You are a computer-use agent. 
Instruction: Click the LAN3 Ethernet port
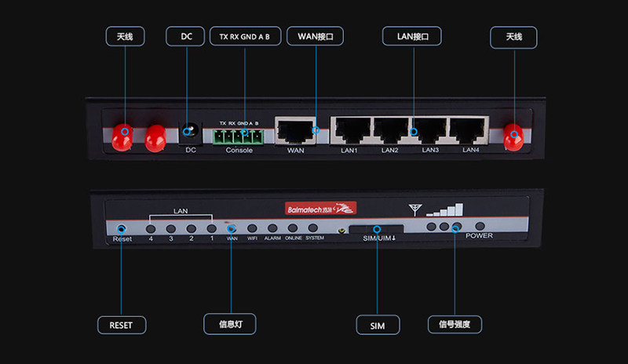[429, 130]
